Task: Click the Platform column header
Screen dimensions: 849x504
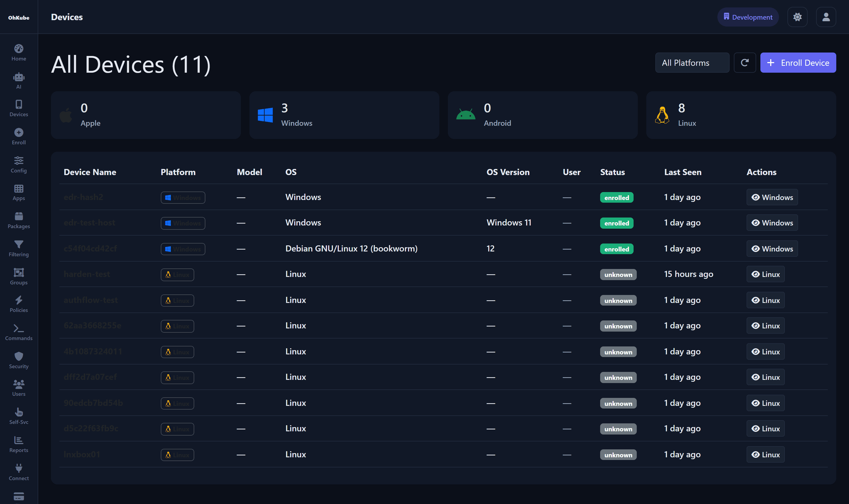Action: click(178, 172)
